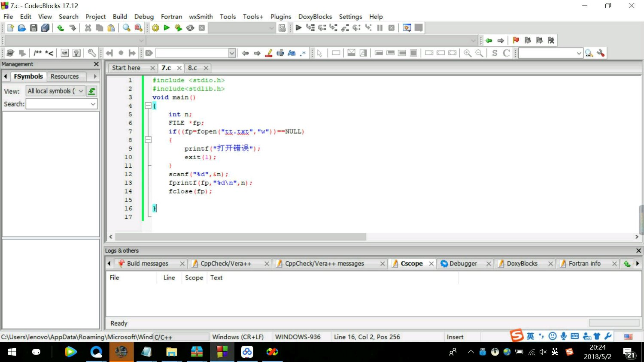This screenshot has width=644, height=362.
Task: Open File Explorer from the taskbar
Action: [x=172, y=352]
